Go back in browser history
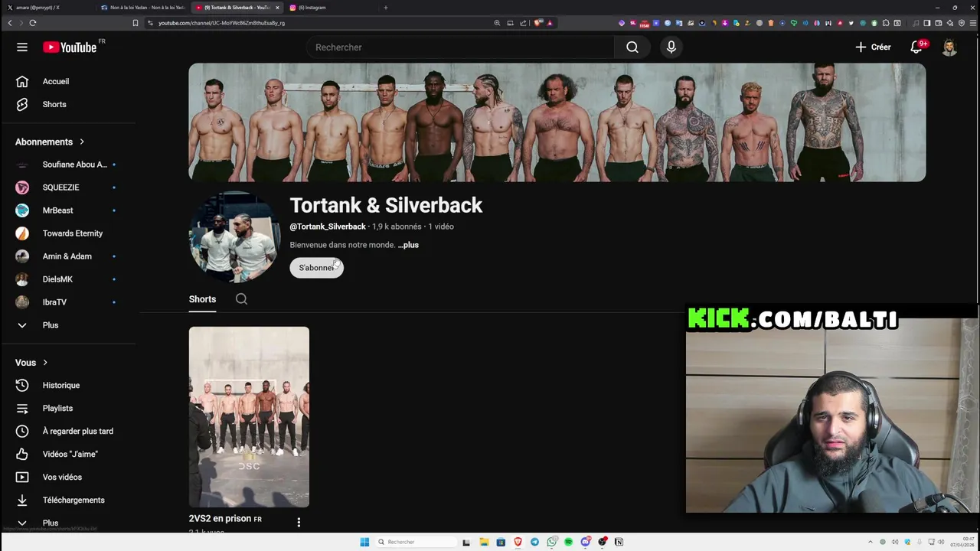 (x=10, y=23)
